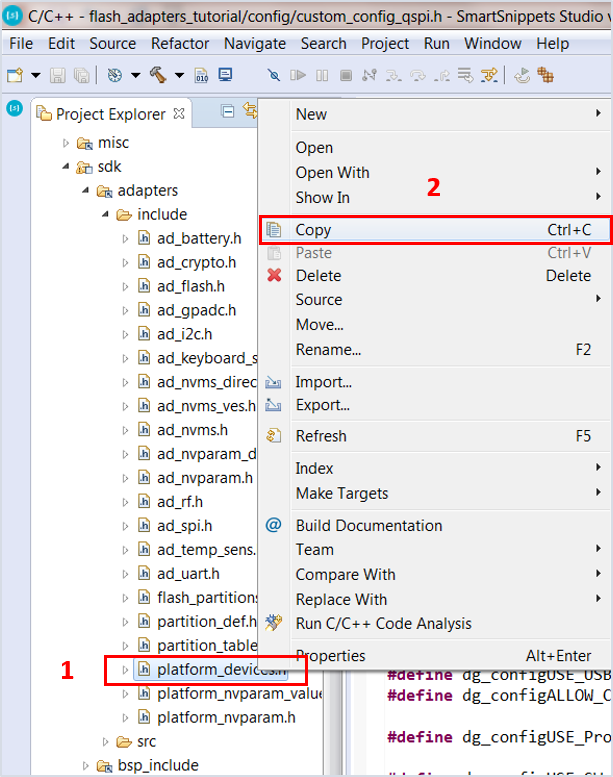Viewport: 613px width, 777px height.
Task: Open the Compare With submenu
Action: tap(345, 574)
